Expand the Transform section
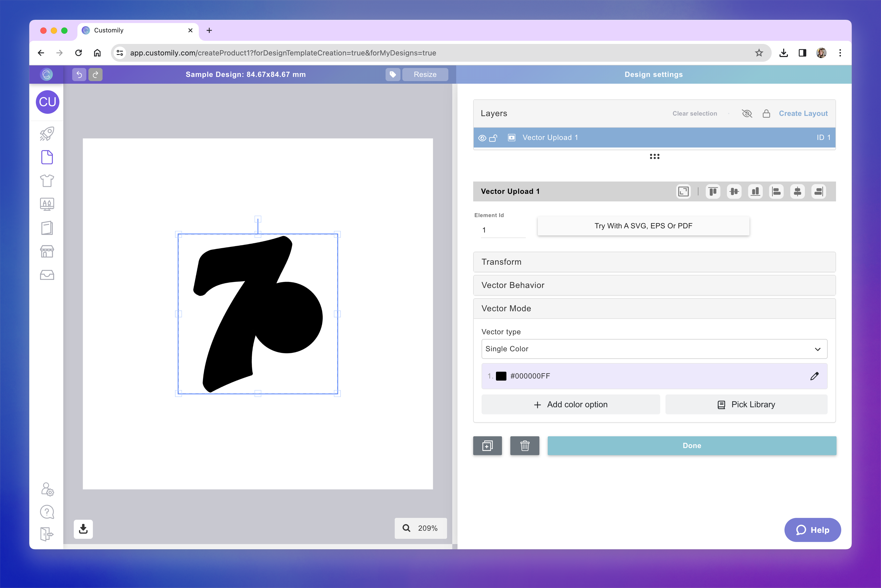Screen dimensions: 881x588 click(654, 262)
